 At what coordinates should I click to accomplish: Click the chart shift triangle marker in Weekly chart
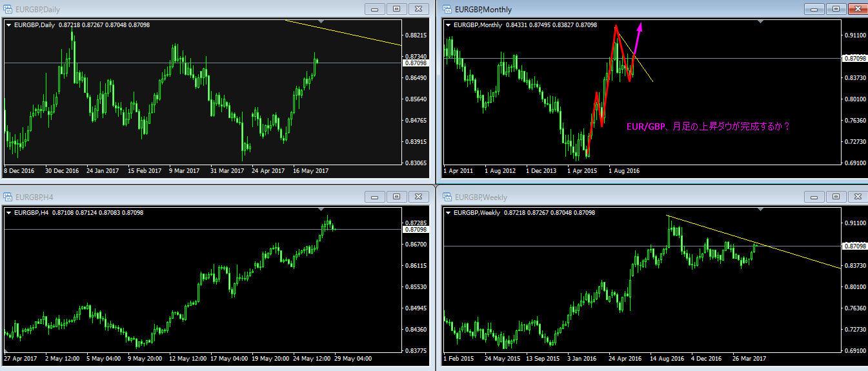(x=761, y=210)
